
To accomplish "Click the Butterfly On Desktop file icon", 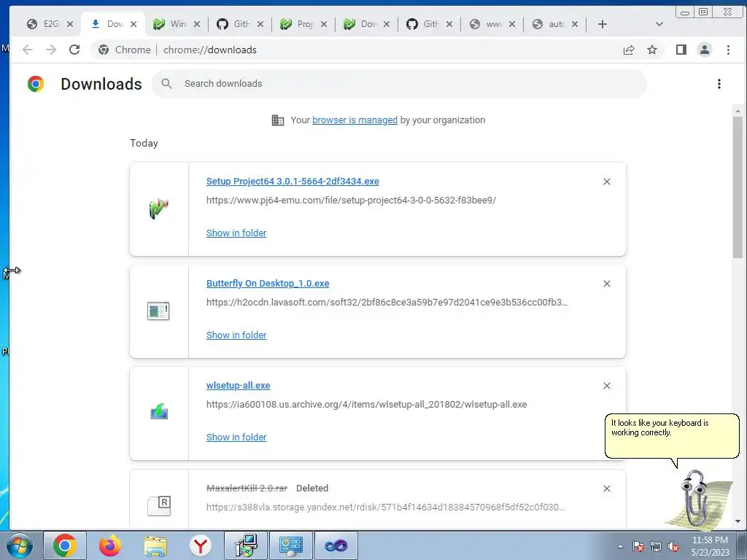I will pyautogui.click(x=158, y=311).
